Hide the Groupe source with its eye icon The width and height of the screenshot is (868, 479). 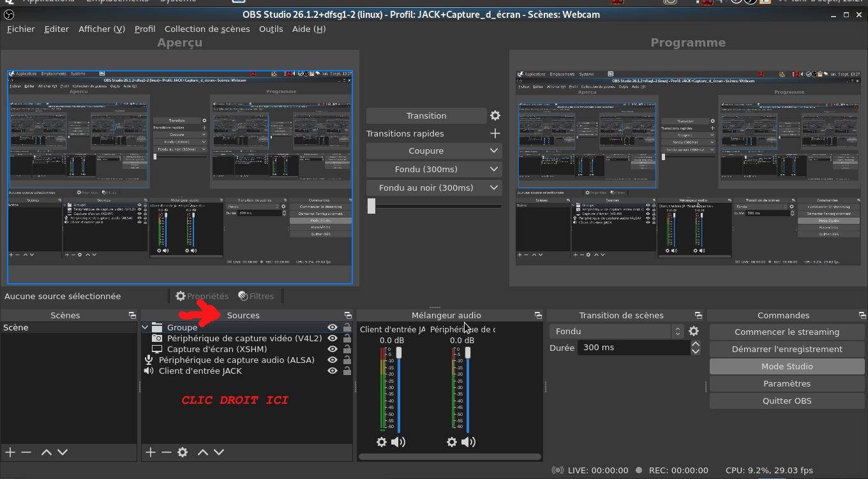(x=333, y=328)
